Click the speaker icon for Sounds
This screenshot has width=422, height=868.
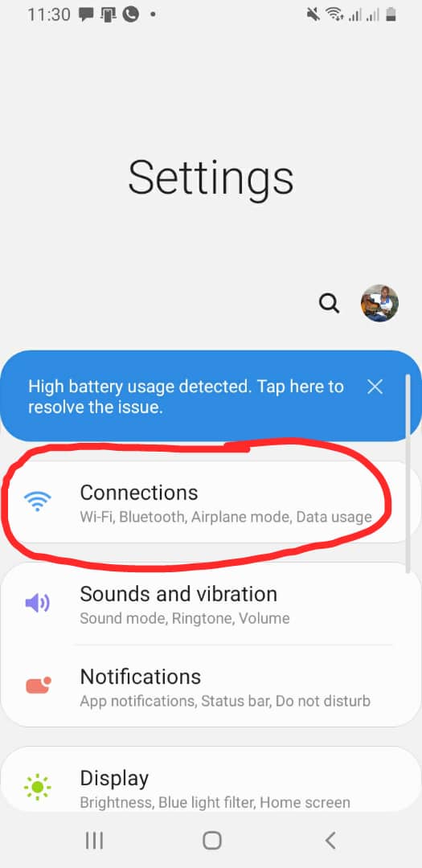pos(38,603)
